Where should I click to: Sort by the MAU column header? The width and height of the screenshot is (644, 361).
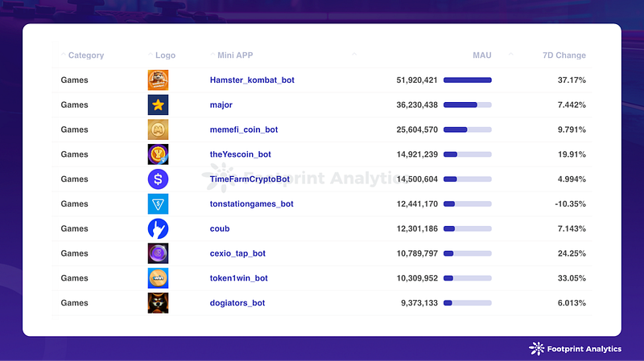(481, 55)
